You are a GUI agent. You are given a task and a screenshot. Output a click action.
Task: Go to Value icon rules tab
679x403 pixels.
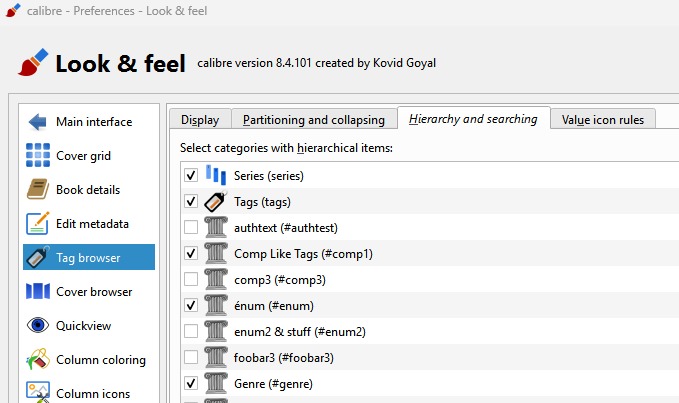click(603, 120)
